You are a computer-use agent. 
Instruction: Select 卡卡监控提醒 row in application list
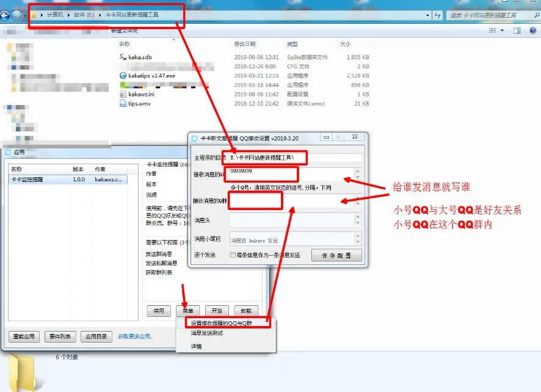(68, 180)
